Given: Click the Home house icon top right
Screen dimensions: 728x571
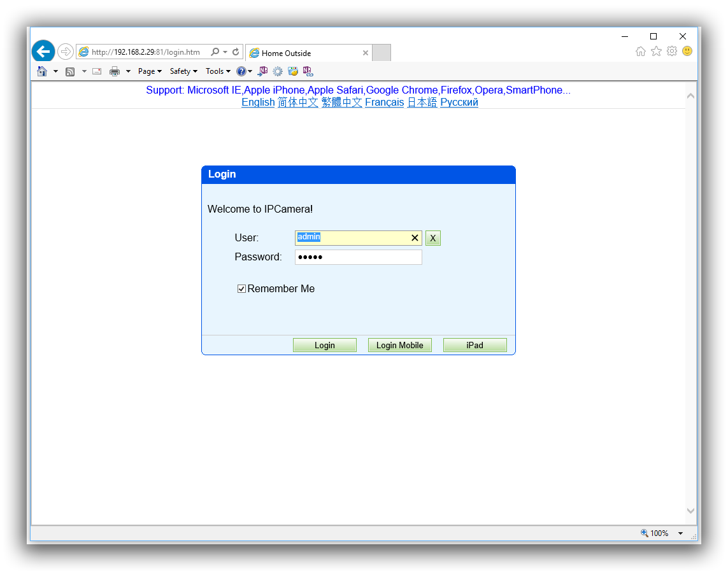Looking at the screenshot, I should coord(641,52).
